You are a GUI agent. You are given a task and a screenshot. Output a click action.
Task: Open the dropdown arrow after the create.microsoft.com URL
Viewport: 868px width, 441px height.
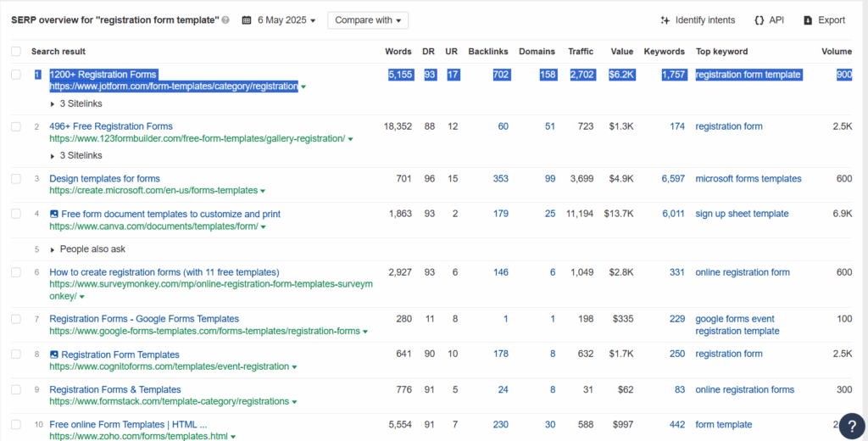(x=263, y=191)
